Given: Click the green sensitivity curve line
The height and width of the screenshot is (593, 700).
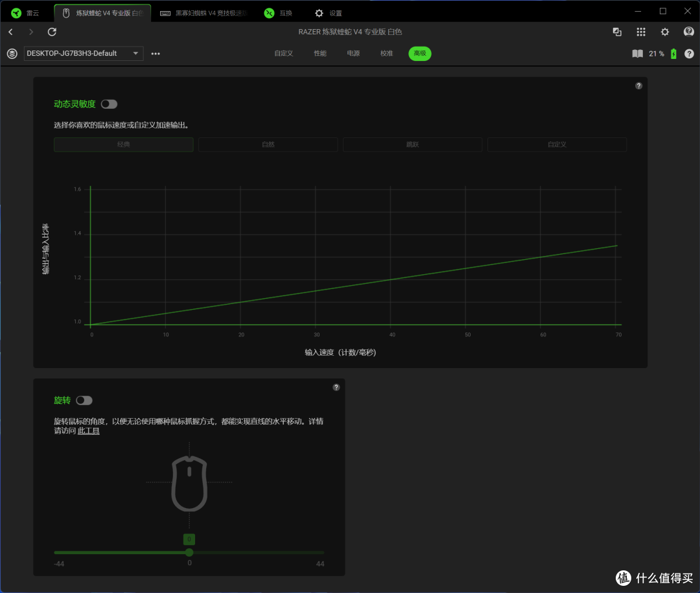Looking at the screenshot, I should coord(354,285).
